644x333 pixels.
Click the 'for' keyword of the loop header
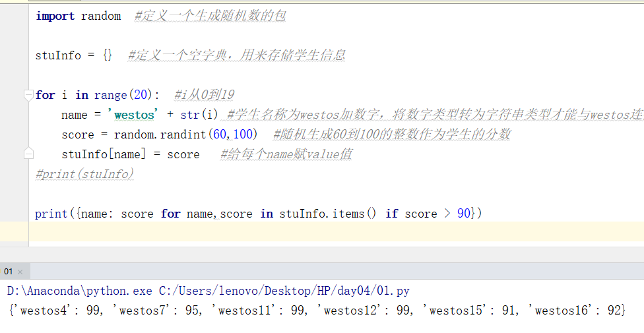point(45,95)
